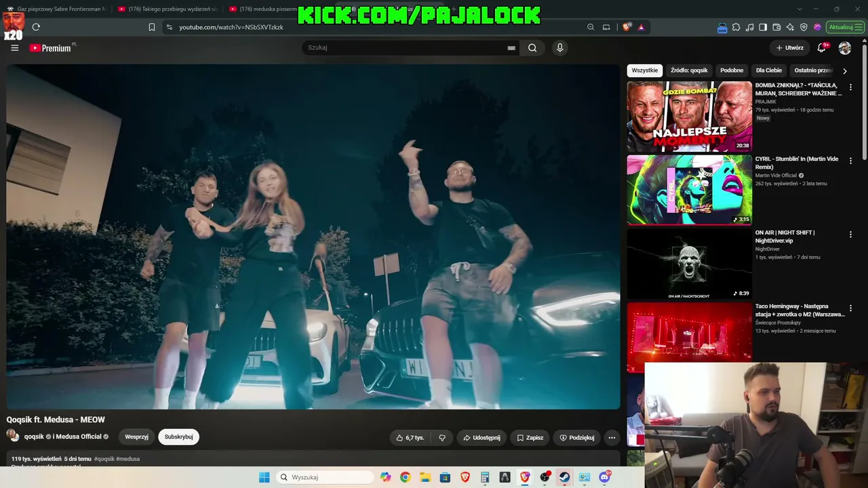This screenshot has height=488, width=868.
Task: Open OBS Studio from the taskbar
Action: (x=545, y=477)
